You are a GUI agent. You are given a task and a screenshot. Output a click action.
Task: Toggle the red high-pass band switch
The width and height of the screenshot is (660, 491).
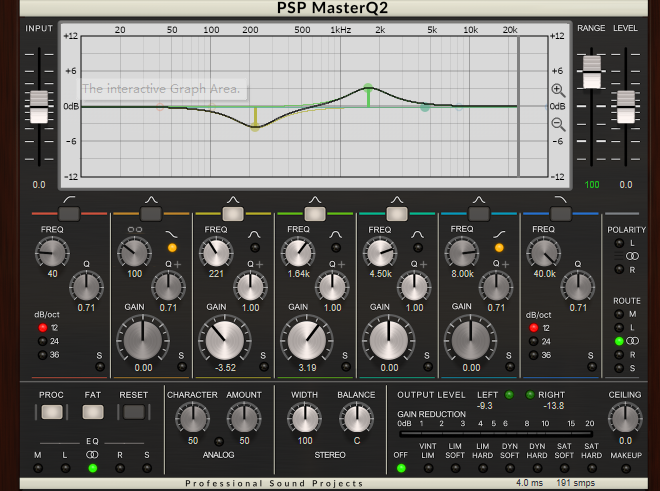coord(69,213)
